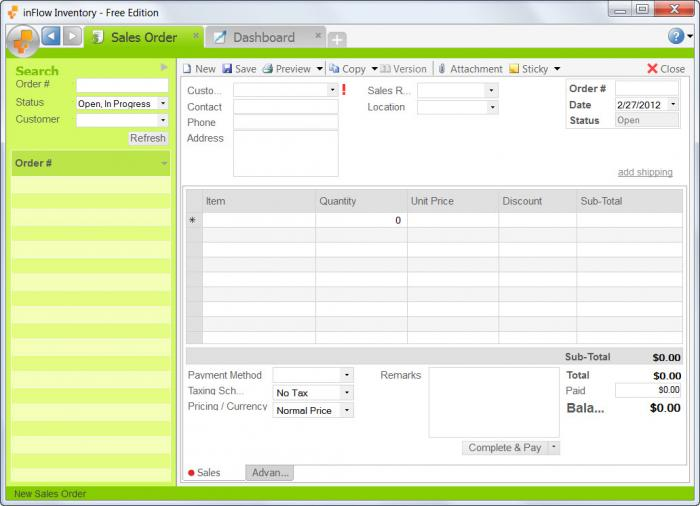The height and width of the screenshot is (506, 700).
Task: Open the Customer filter dropdown in Search
Action: (x=163, y=120)
